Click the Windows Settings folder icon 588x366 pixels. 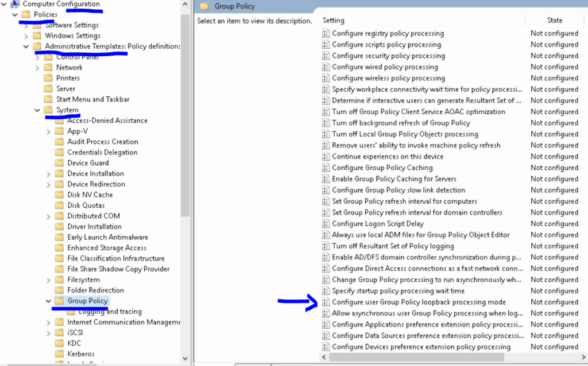(37, 36)
